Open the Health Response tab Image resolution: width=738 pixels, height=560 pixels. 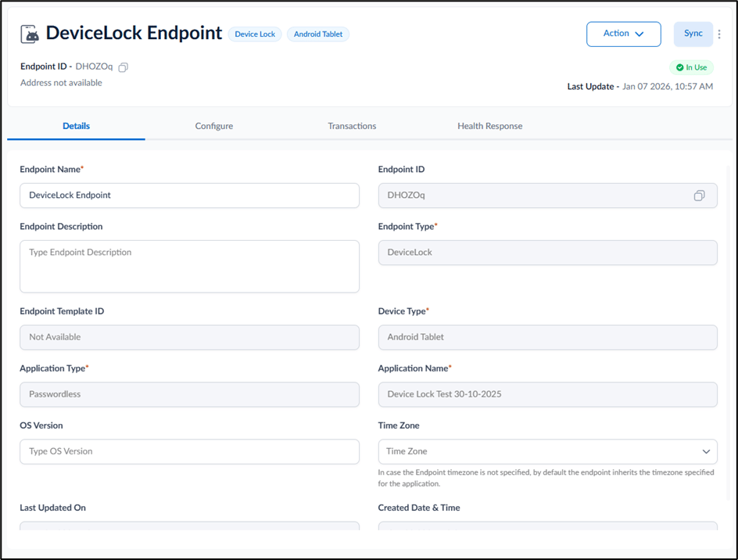(490, 126)
